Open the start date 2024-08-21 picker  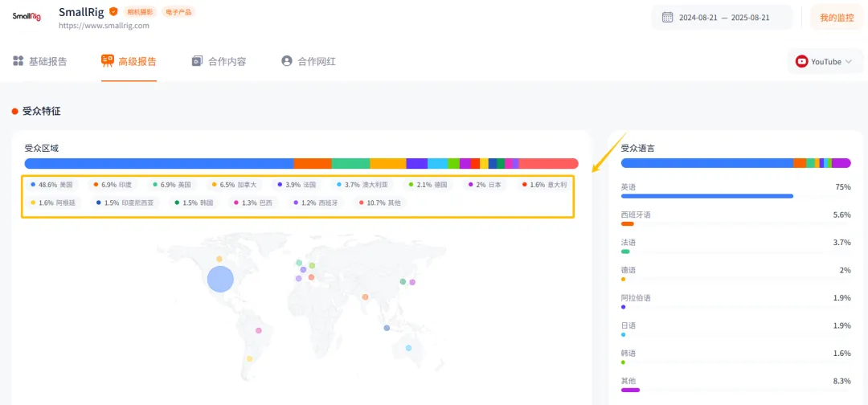coord(700,17)
